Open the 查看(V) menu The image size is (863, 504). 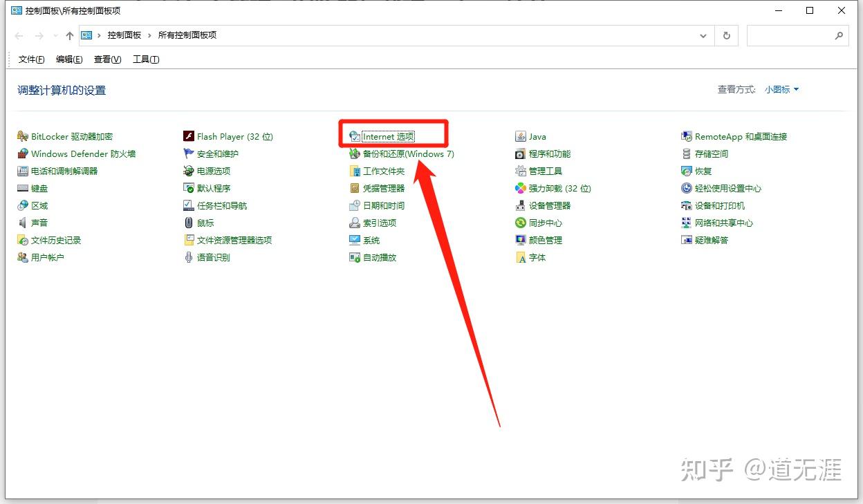pyautogui.click(x=107, y=59)
